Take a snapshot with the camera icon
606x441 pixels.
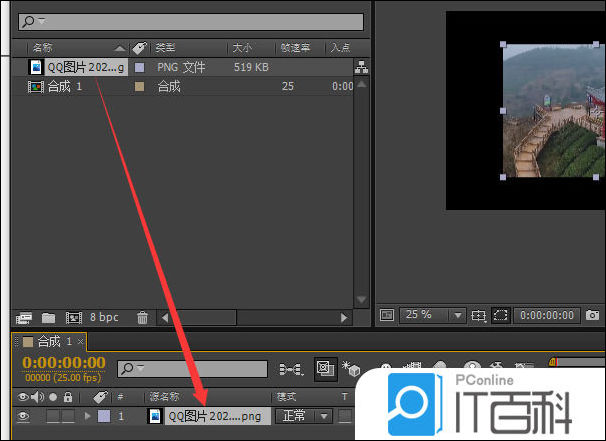click(592, 315)
